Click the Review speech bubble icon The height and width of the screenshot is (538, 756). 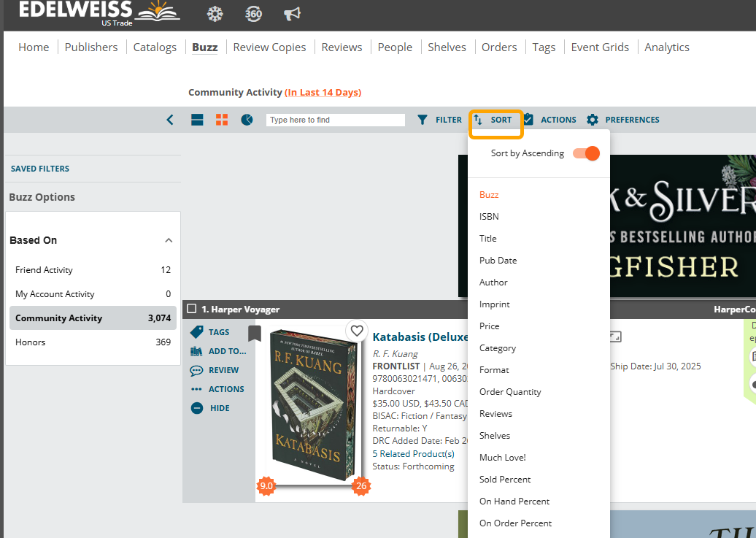(x=197, y=371)
